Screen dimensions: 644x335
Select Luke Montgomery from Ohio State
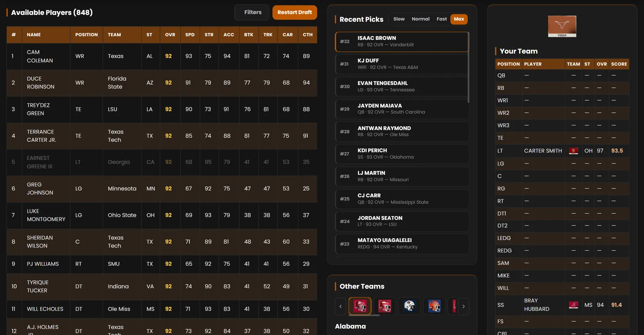coord(162,215)
